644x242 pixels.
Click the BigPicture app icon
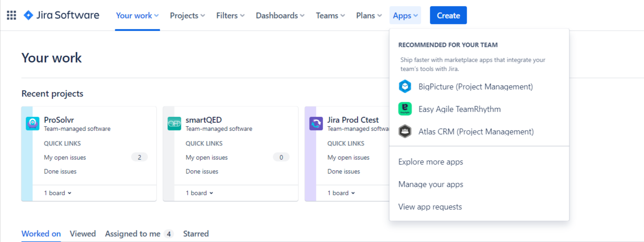[405, 86]
